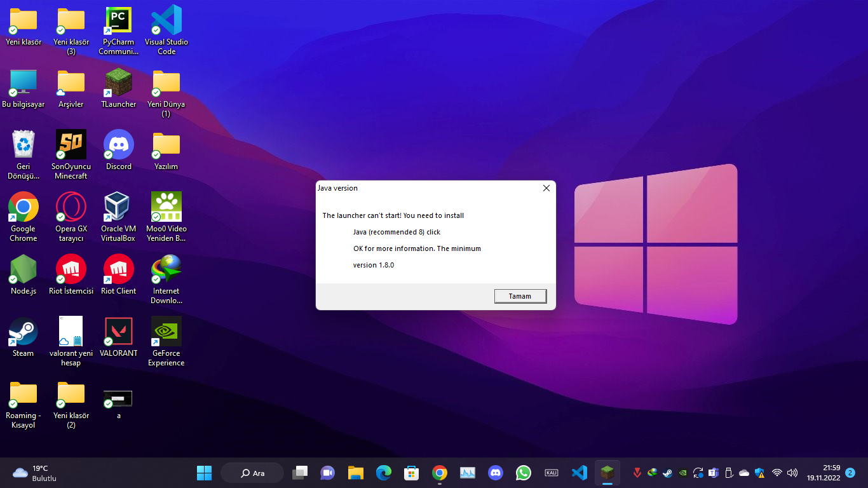Click the Ara search box in taskbar
Screen dimensions: 868x488
(x=252, y=473)
